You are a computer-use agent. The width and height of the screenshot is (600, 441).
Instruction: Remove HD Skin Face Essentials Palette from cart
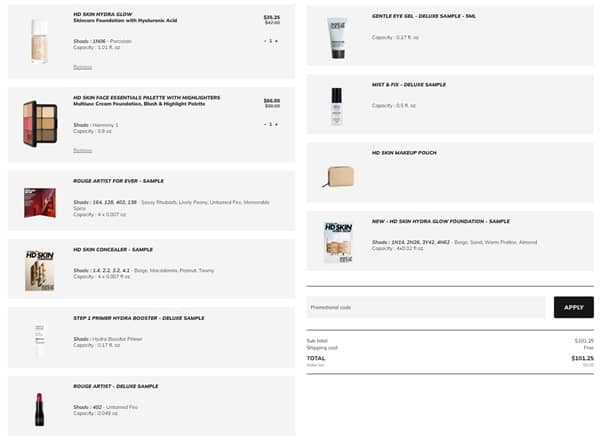(83, 150)
